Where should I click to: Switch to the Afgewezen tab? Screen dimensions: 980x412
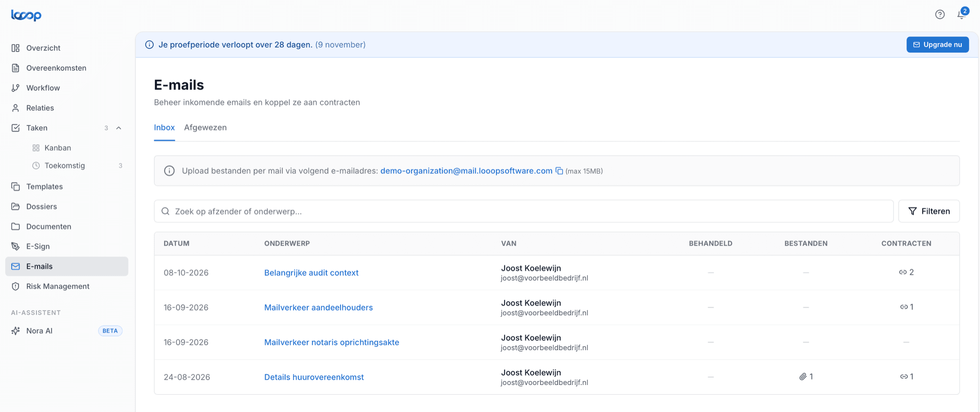(x=205, y=128)
